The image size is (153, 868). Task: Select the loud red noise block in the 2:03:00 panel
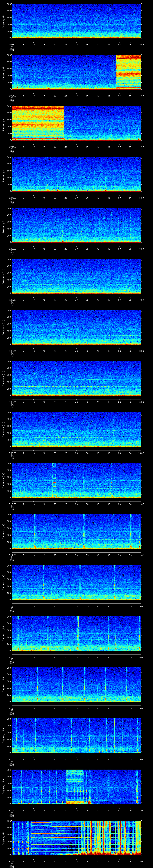click(38, 123)
